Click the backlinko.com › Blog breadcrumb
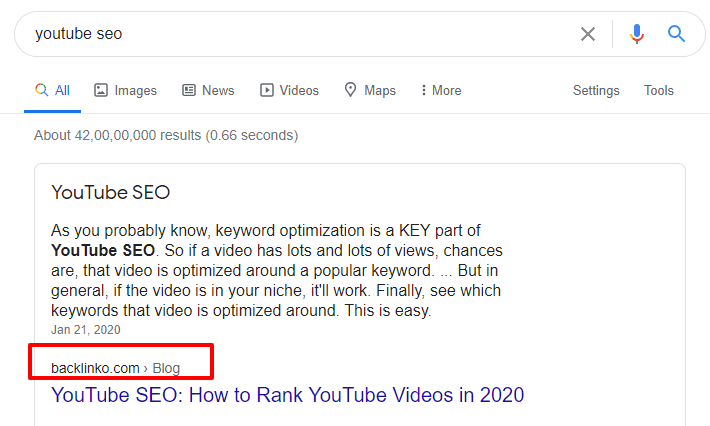The image size is (710, 426). click(115, 368)
